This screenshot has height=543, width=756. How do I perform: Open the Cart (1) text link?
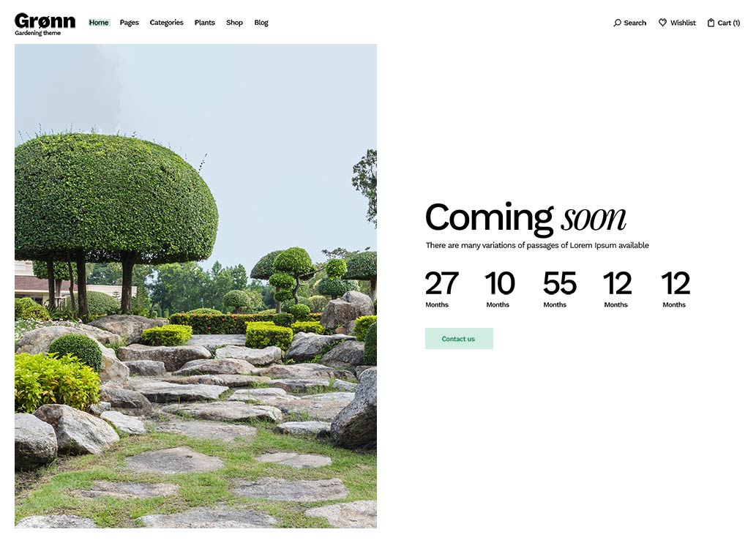[x=728, y=23]
